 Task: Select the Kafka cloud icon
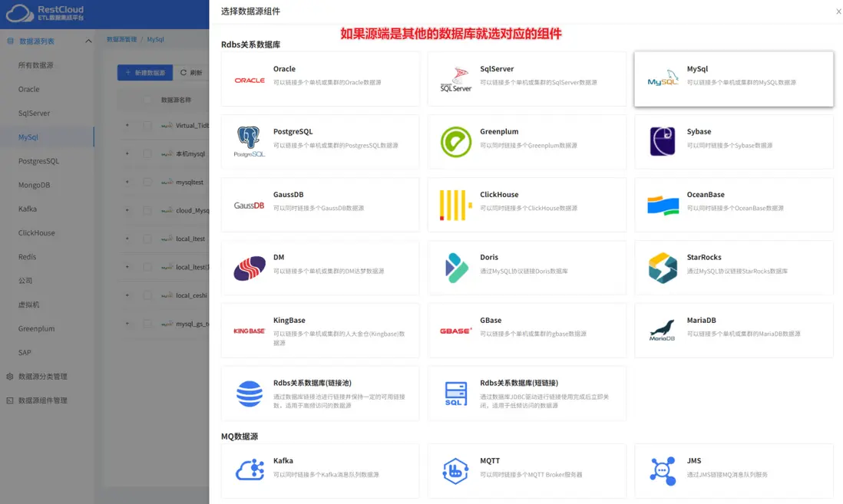pyautogui.click(x=250, y=469)
